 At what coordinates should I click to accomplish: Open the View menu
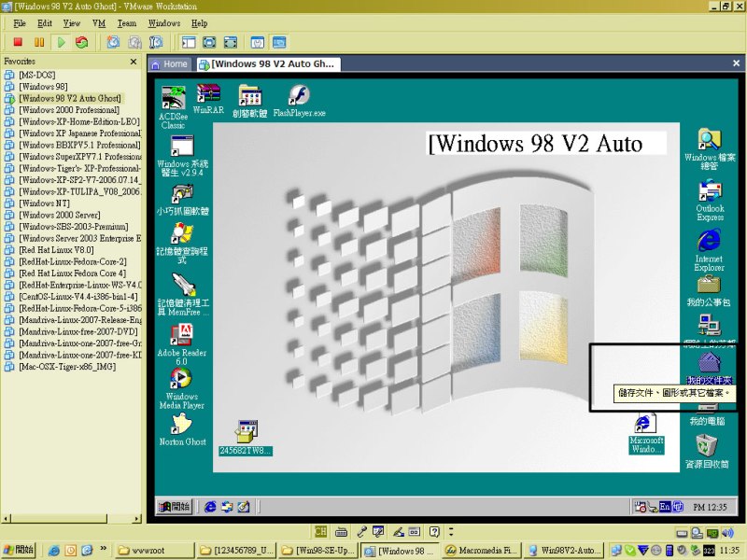pos(72,22)
